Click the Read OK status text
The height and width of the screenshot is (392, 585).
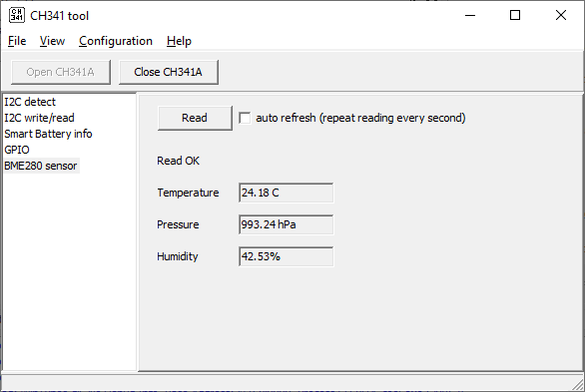point(179,161)
